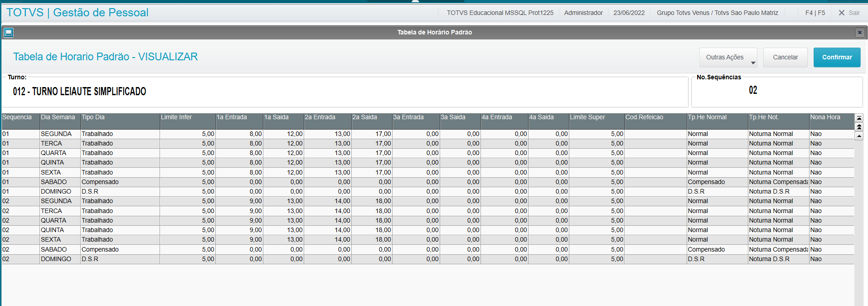Screen dimensions: 868x306
Task: Select SEGUNDA cell in sequence 02
Action: (60, 201)
